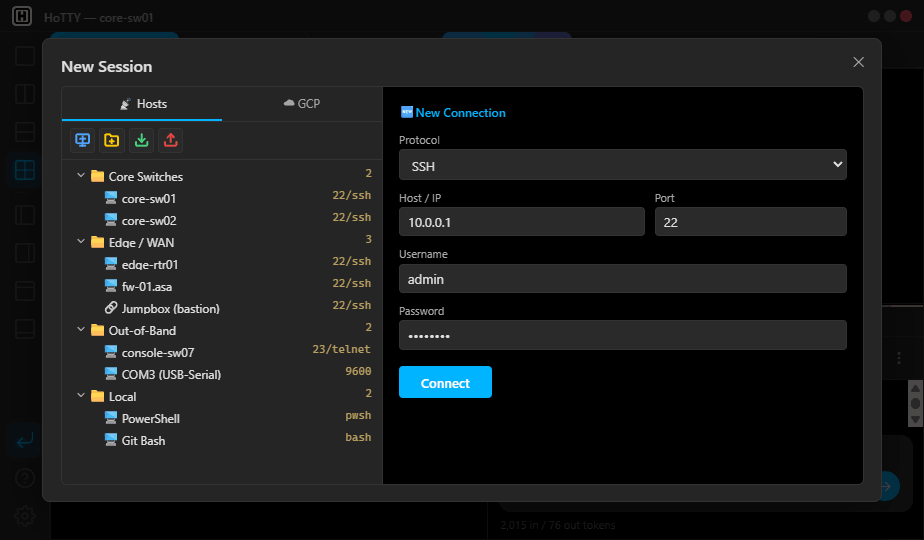This screenshot has width=924, height=540.
Task: Click the New Connection heading
Action: 453,113
